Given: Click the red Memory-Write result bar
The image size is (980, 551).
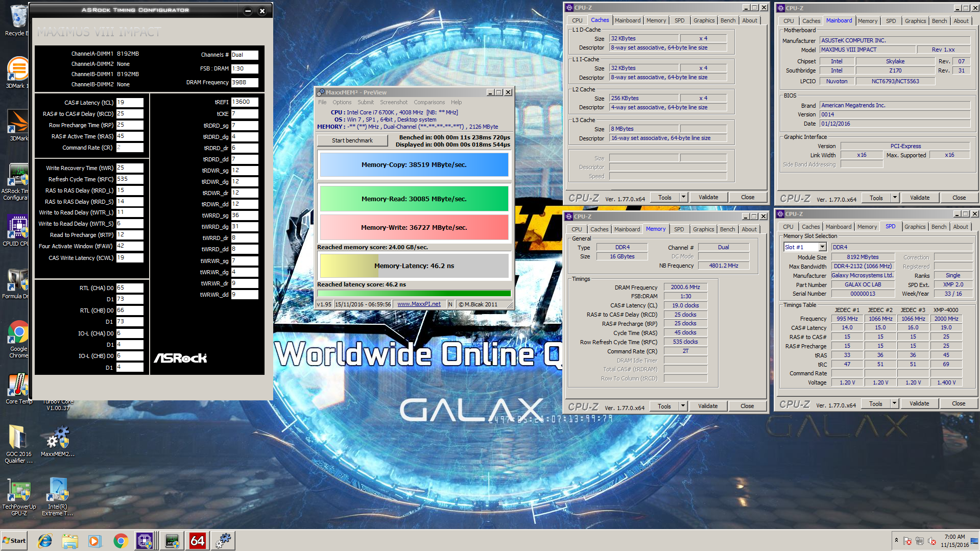Looking at the screenshot, I should click(414, 228).
